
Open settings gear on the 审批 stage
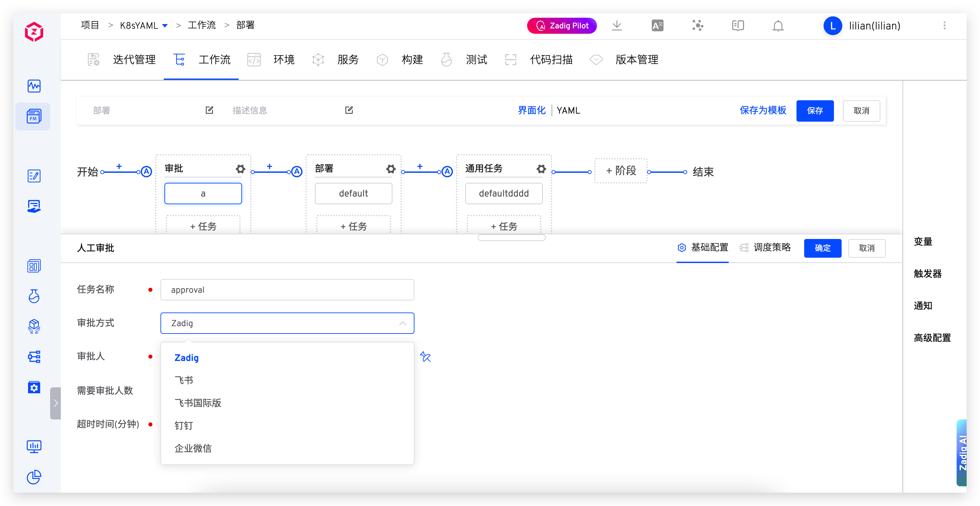click(x=240, y=169)
